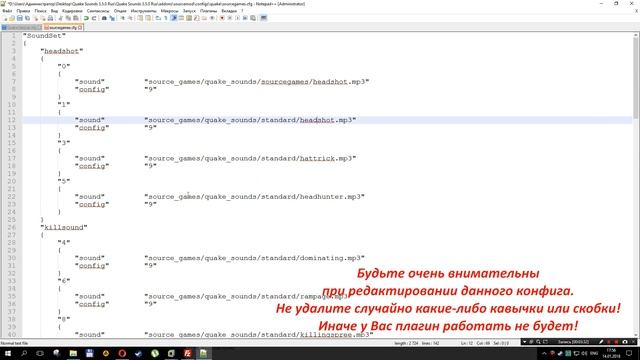Click Run Macro Multiple Times icon
The image size is (640, 360).
click(245, 18)
